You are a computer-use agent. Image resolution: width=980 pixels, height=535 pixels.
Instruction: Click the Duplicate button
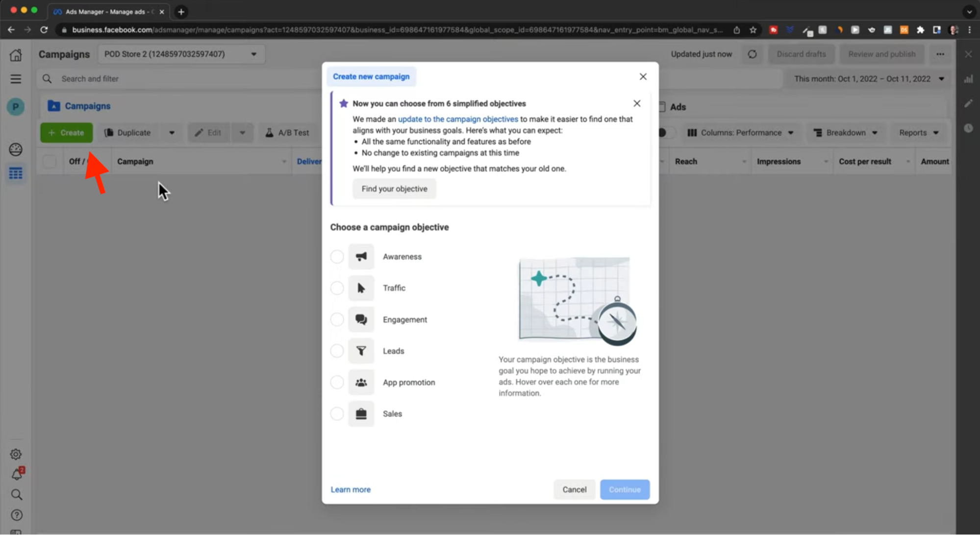[127, 133]
